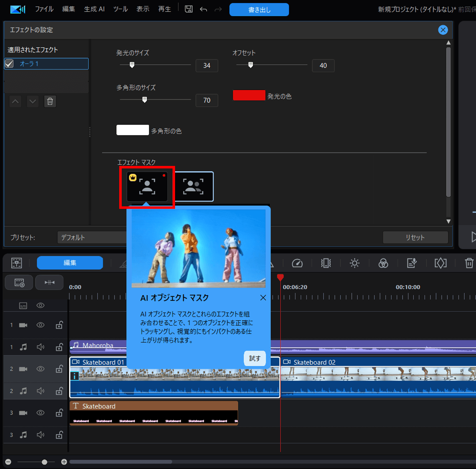Open the speed gauge tool in toolbar
Screen dimensions: 476x469
(297, 263)
